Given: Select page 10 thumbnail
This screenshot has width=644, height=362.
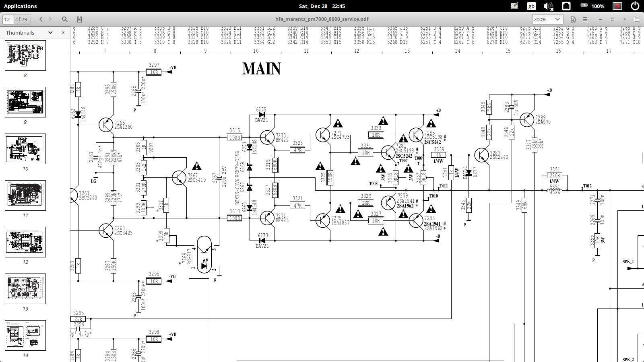Looking at the screenshot, I should coord(25,149).
